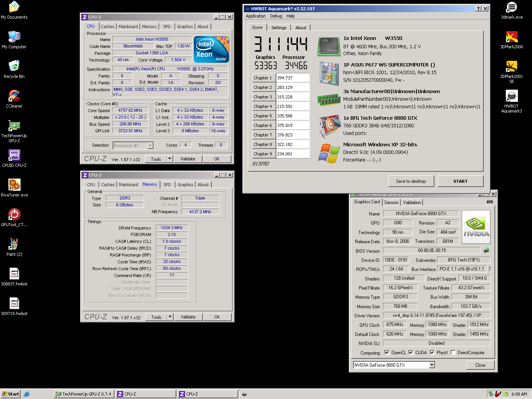Click GPU Clock field 675 MHz
Viewport: 532px width, 399px height.
395,325
